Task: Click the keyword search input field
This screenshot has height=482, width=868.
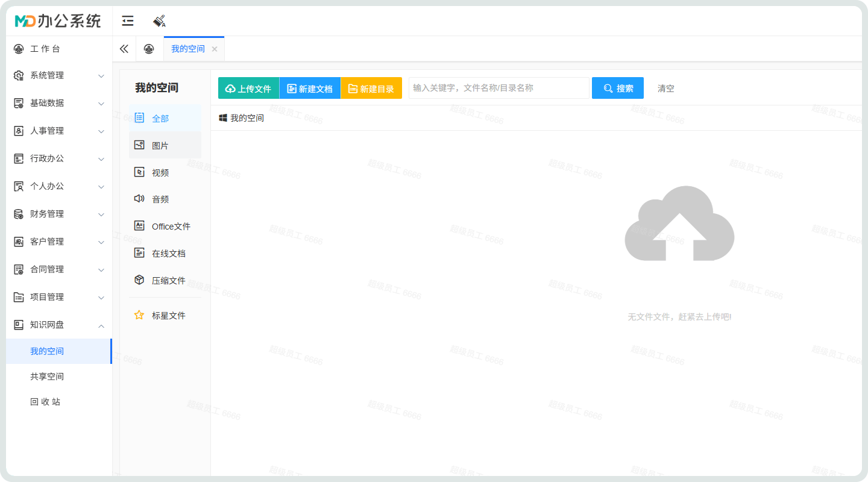Action: tap(498, 88)
